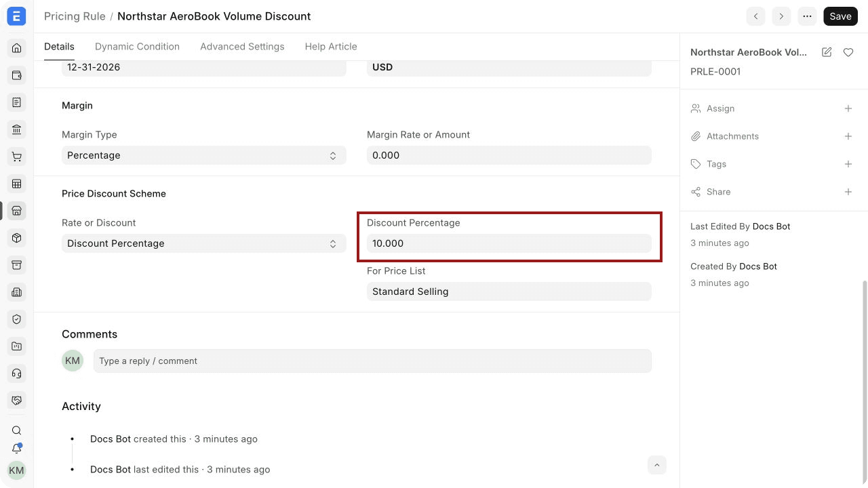The image size is (868, 488).
Task: Open the bank building icon in sidebar
Action: pyautogui.click(x=17, y=129)
